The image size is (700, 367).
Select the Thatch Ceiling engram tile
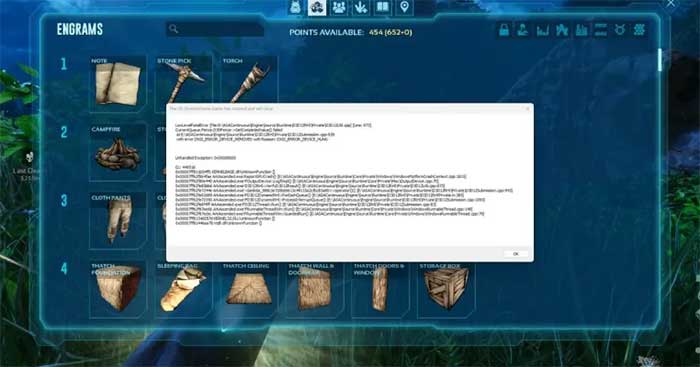coord(249,289)
